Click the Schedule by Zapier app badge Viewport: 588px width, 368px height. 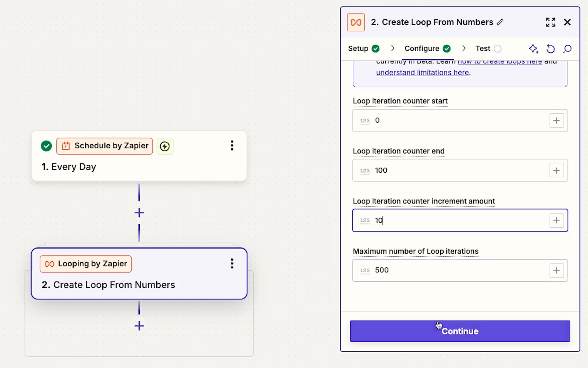[x=105, y=146]
